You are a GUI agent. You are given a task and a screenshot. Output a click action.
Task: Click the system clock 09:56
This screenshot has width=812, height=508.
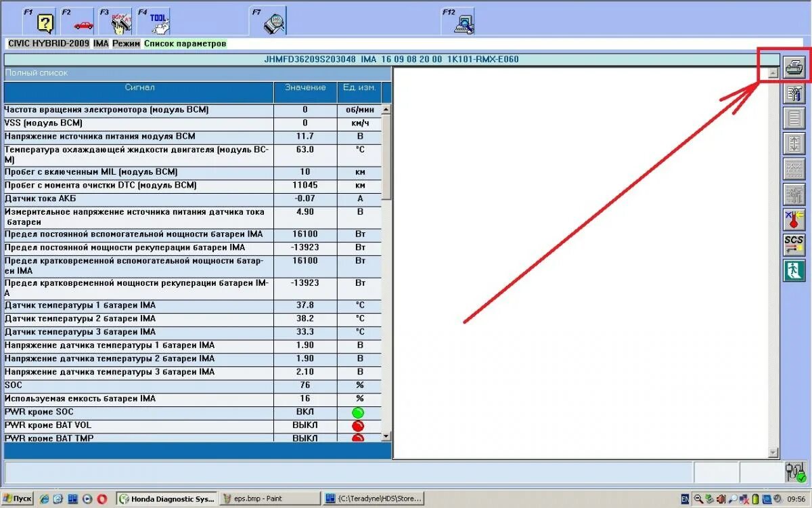(x=797, y=499)
